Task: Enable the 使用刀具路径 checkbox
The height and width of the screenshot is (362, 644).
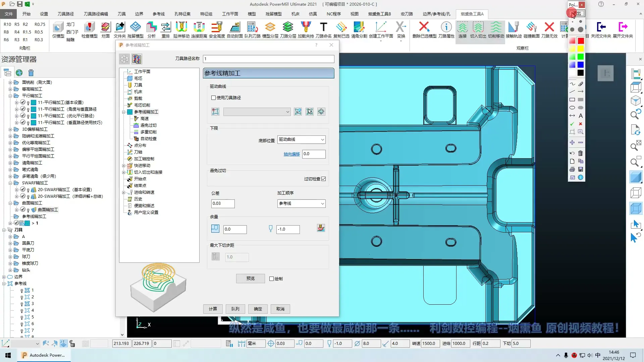Action: 213,98
